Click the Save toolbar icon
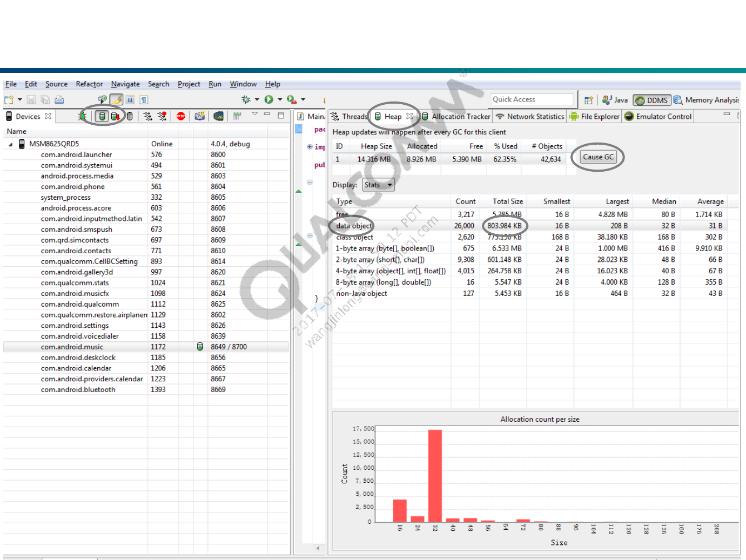Screen dimensions: 746x560 pos(31,100)
